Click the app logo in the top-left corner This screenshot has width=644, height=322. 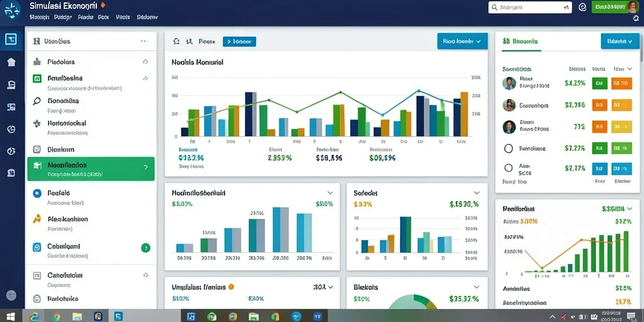[12, 11]
